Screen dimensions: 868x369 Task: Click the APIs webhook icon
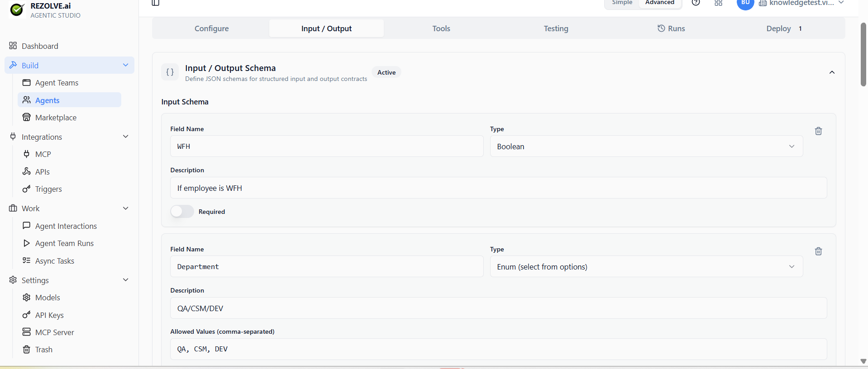click(27, 171)
